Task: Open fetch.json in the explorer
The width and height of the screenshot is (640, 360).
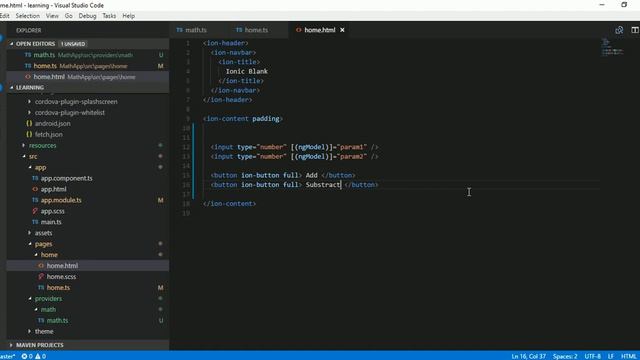Action: click(49, 134)
